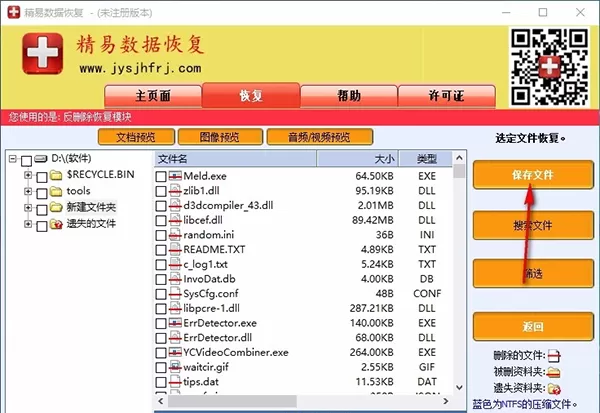
Task: Click the 新建文件夹 folder icon
Action: (x=56, y=207)
